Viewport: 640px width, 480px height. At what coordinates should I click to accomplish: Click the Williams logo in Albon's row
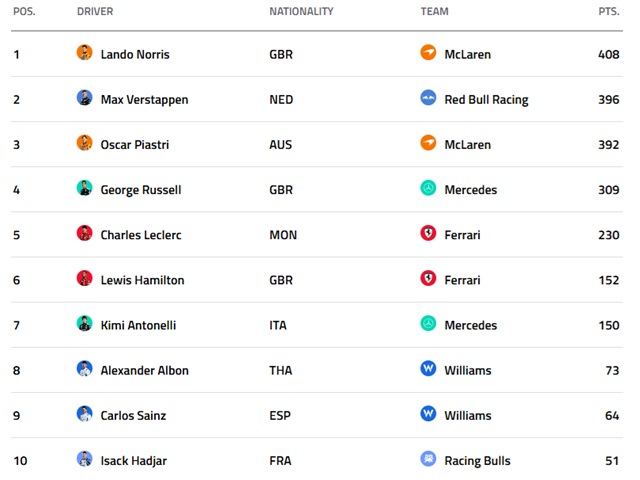tap(428, 369)
